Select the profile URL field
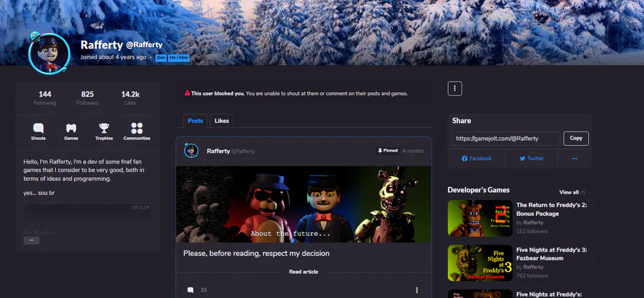Screen dimensions: 644x298 505,139
